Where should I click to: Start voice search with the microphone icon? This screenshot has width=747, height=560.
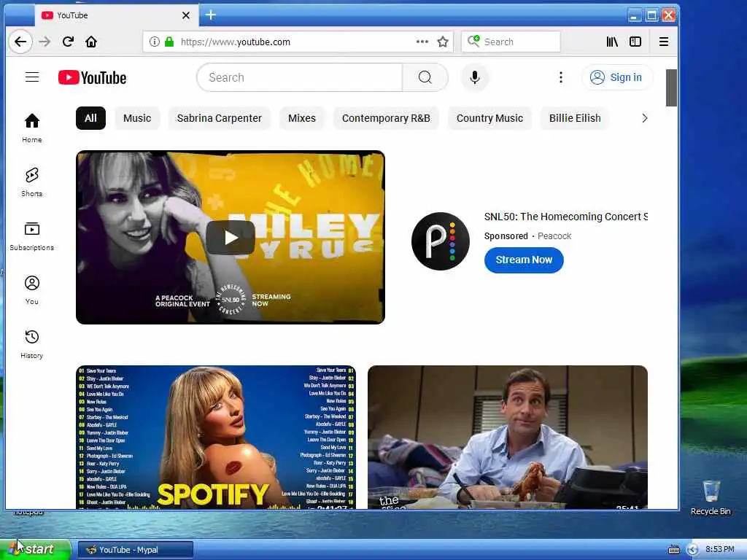pyautogui.click(x=474, y=77)
